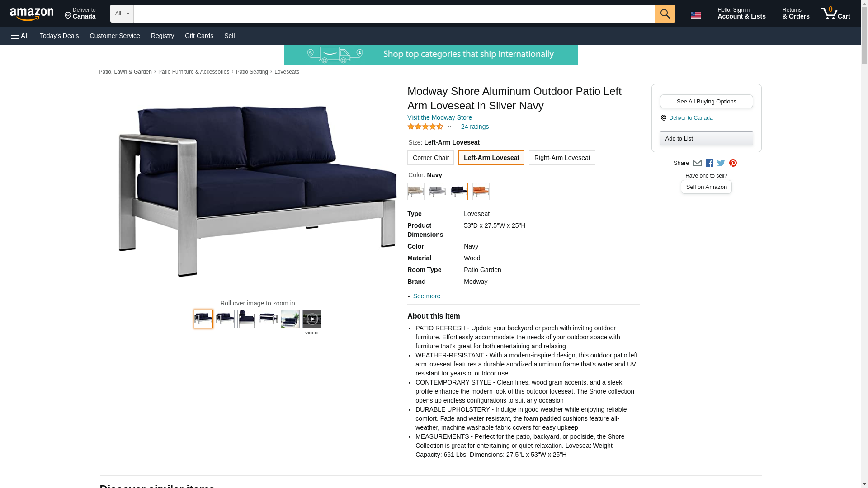Select Corner Chair size option

[x=430, y=158]
